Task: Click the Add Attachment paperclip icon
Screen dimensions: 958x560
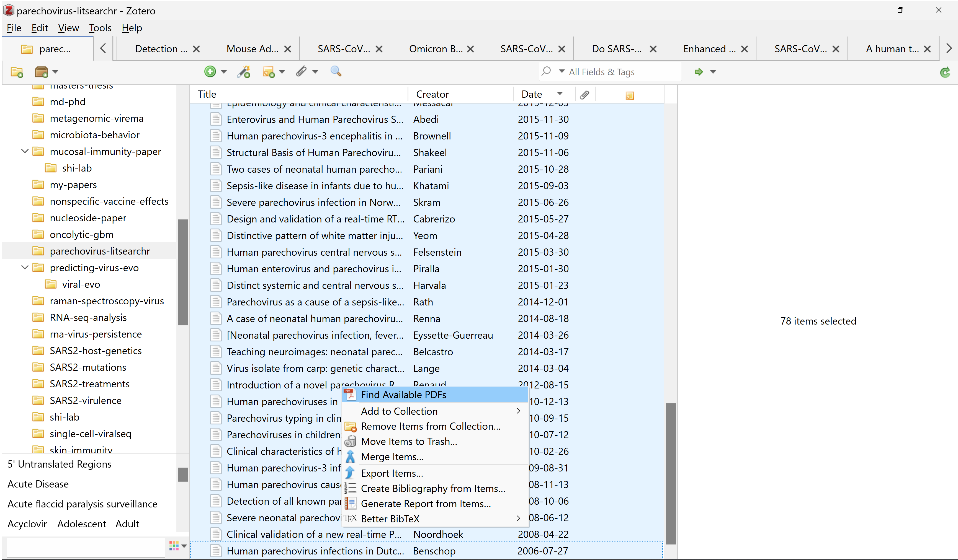Action: point(302,71)
